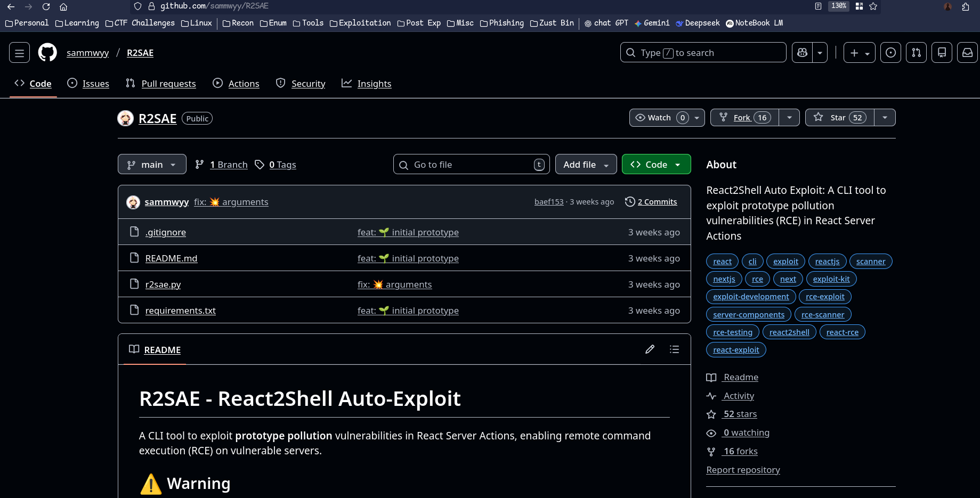Edit the README with the pencil icon
This screenshot has width=980, height=498.
click(650, 349)
